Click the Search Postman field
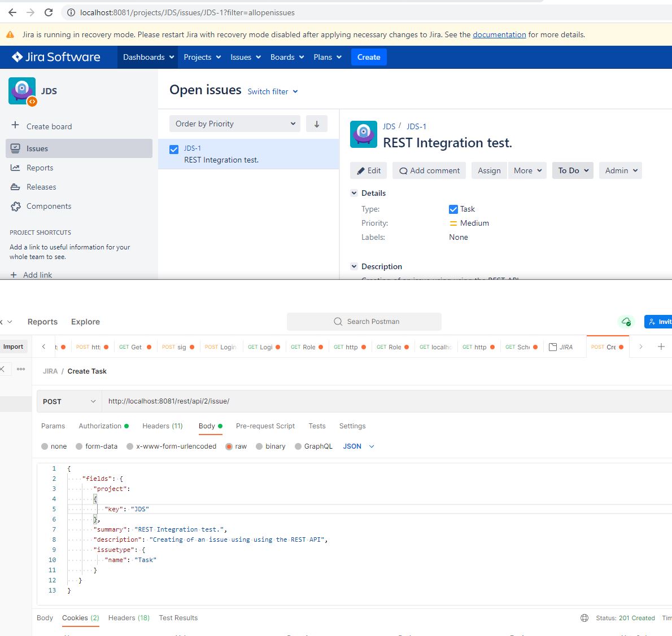The height and width of the screenshot is (636, 672). [364, 321]
